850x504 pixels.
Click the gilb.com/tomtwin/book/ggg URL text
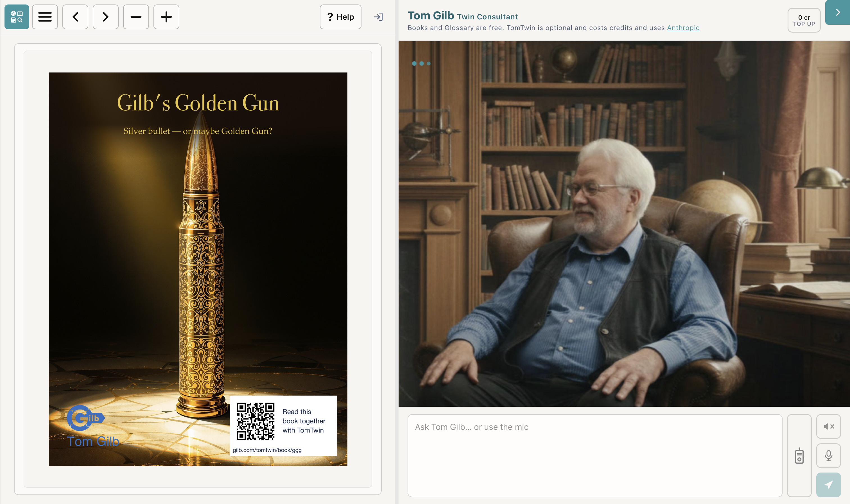coord(267,450)
